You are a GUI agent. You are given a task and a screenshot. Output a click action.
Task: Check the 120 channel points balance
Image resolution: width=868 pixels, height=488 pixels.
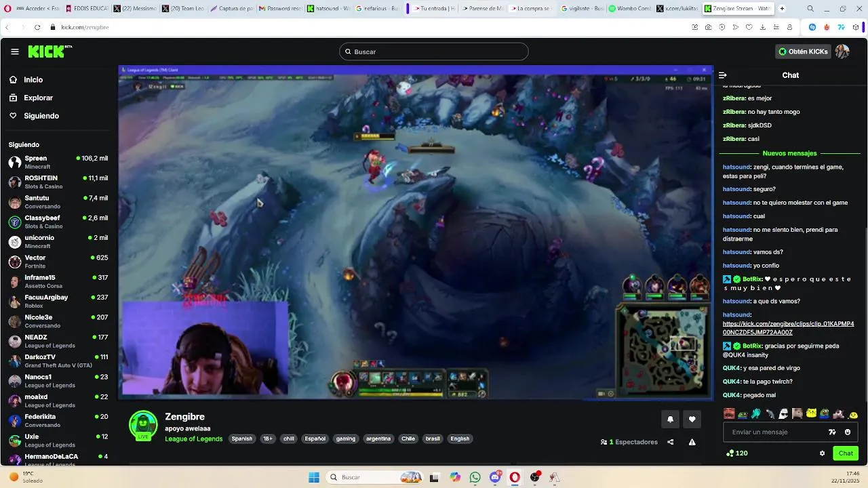(736, 453)
